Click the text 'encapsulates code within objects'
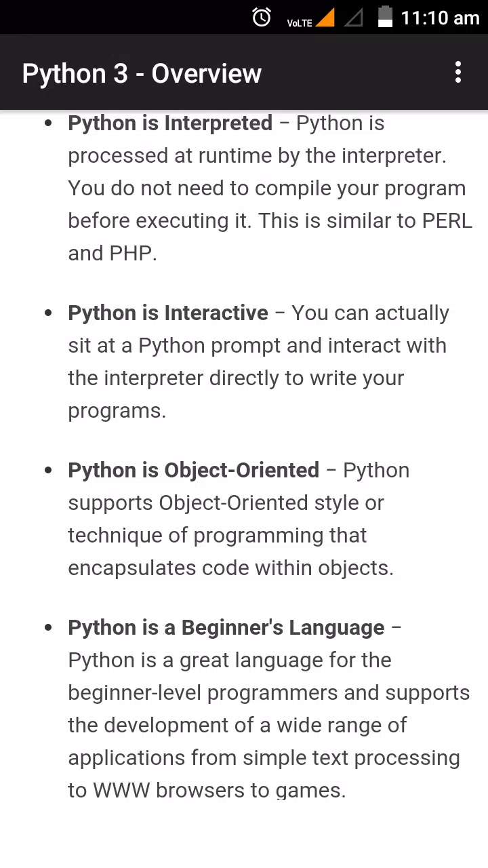Viewport: 488px width, 868px height. 229,568
